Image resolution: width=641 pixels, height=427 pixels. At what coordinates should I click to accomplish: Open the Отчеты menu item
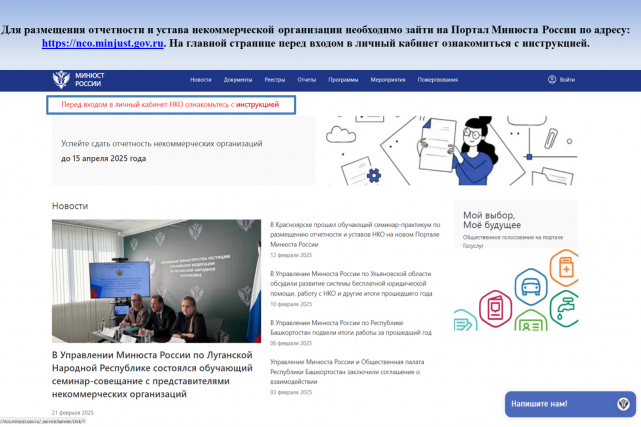coord(307,80)
